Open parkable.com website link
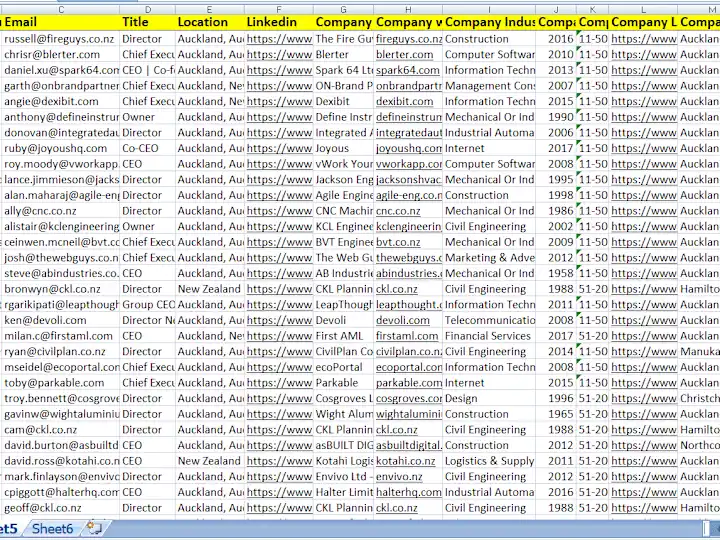720x540 pixels. click(409, 382)
